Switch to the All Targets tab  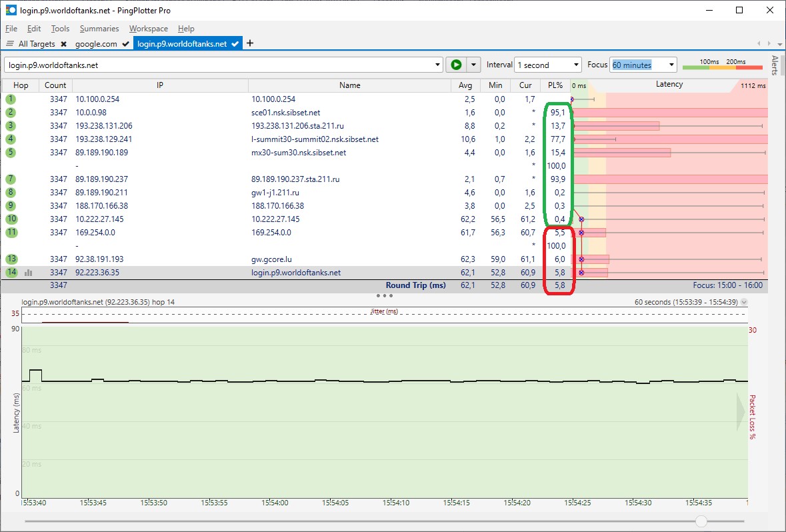click(x=37, y=43)
